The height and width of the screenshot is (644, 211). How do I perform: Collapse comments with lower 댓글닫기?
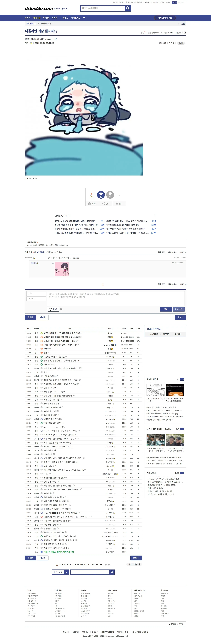point(172,284)
